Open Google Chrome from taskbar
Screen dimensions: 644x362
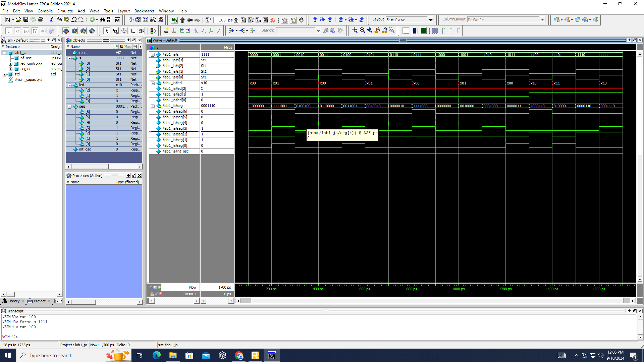[x=239, y=355]
